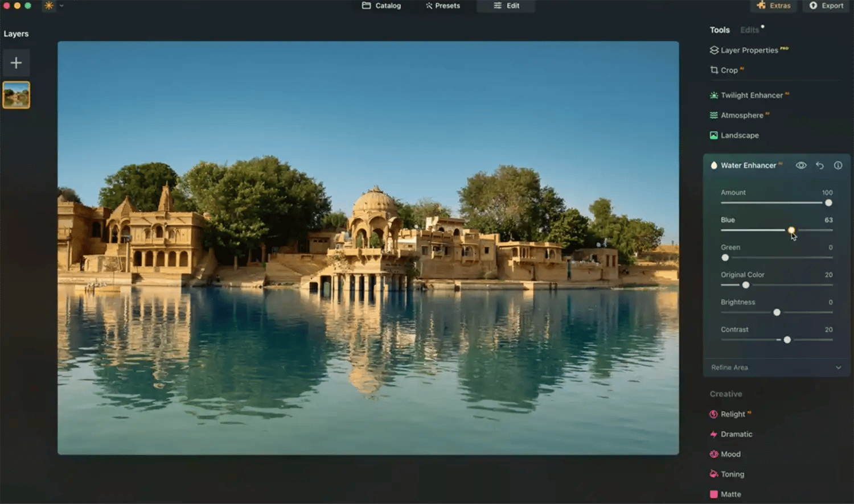The height and width of the screenshot is (504, 854).
Task: Click the Layer Properties icon
Action: 714,50
